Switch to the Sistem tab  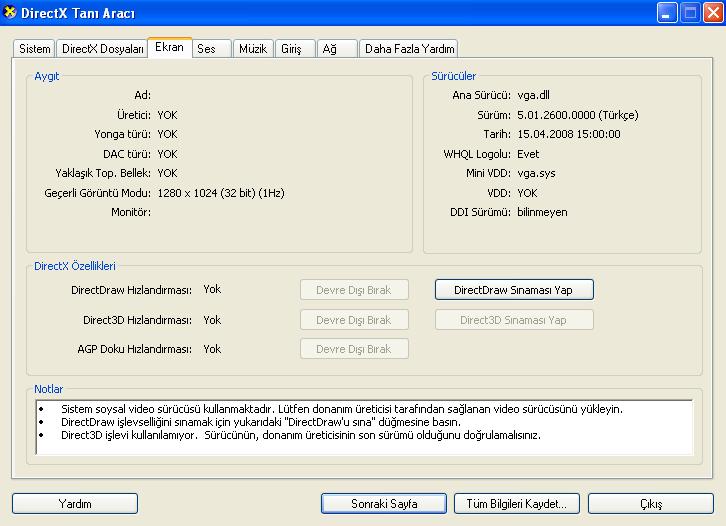pyautogui.click(x=34, y=49)
